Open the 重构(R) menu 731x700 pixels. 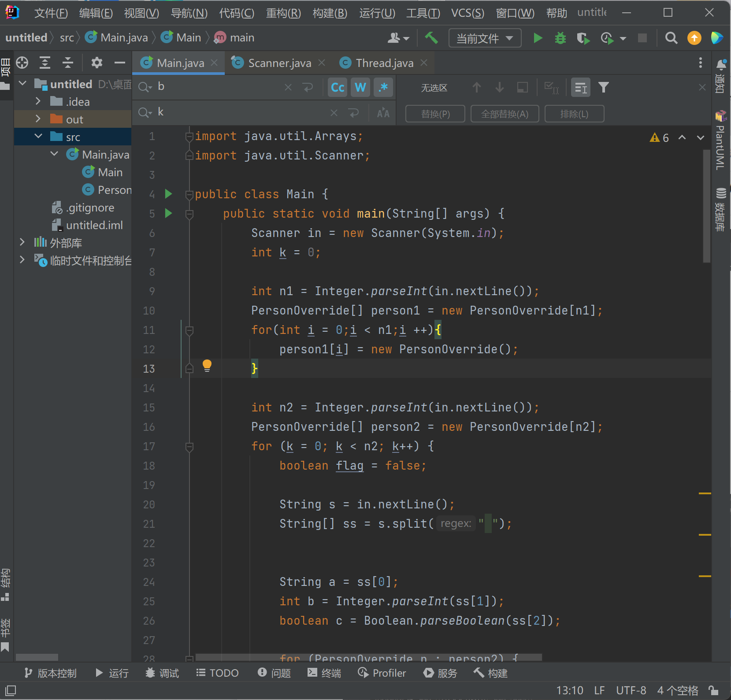(x=283, y=13)
